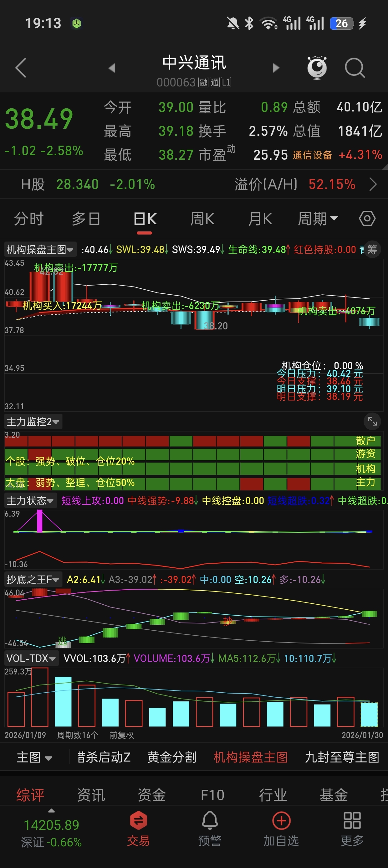This screenshot has height=868, width=388.
Task: Tap 周期数16个 period count label
Action: 78,735
